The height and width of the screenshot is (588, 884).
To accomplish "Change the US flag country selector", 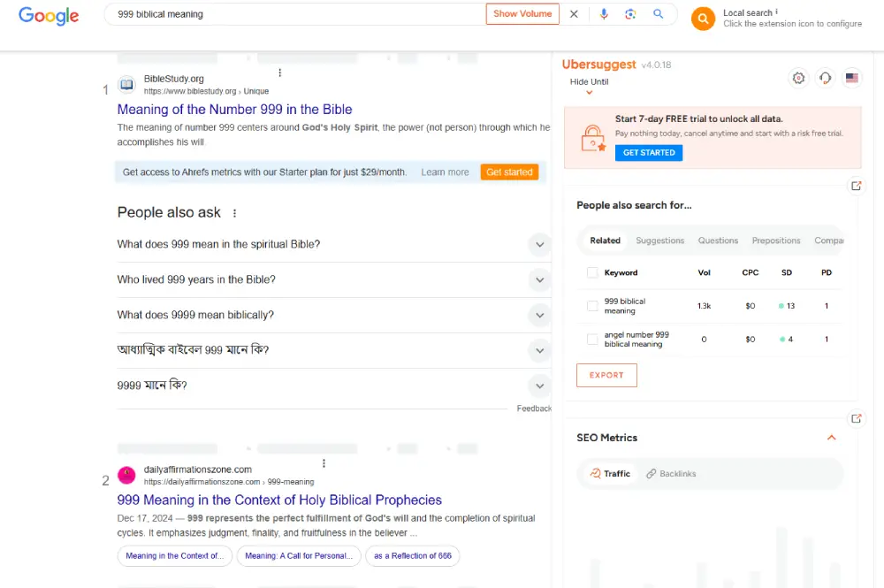I will 852,78.
